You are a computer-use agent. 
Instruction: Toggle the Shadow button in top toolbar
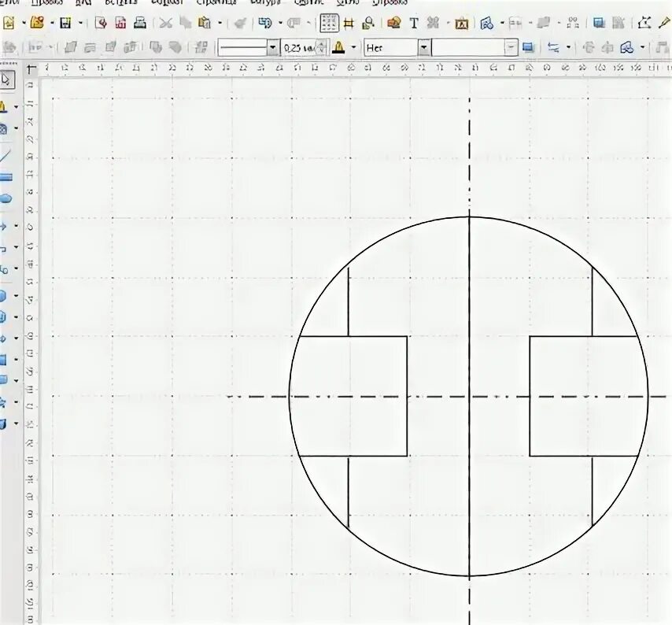[x=599, y=23]
